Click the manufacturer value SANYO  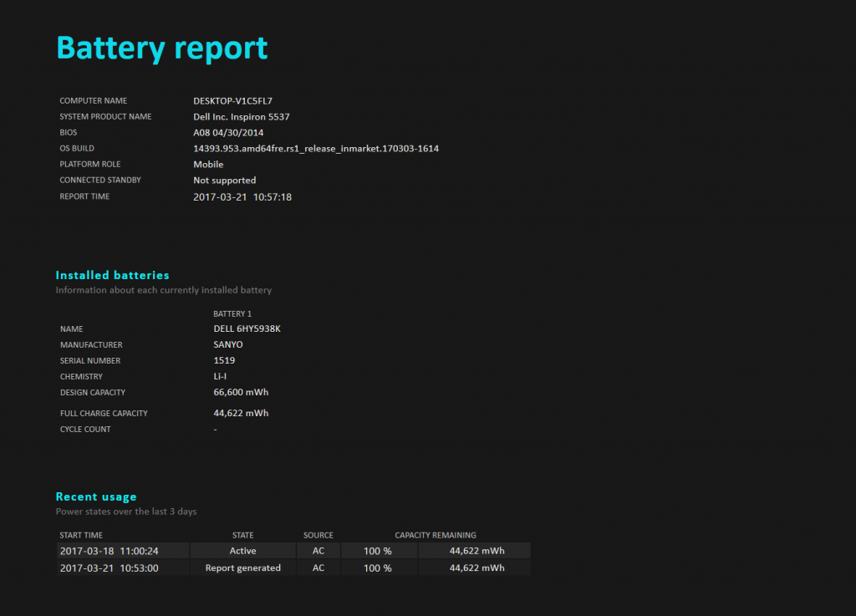[228, 345]
